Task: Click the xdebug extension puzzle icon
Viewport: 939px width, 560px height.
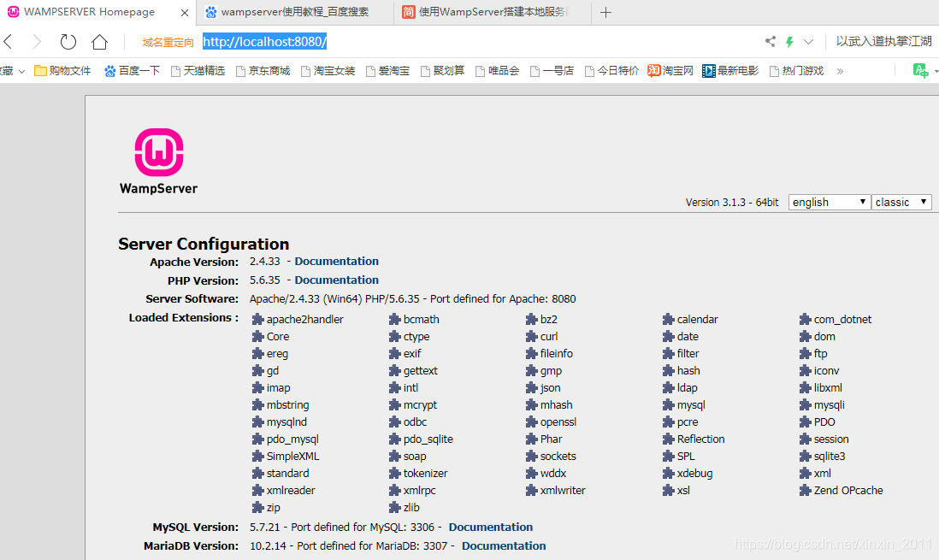Action: click(668, 473)
